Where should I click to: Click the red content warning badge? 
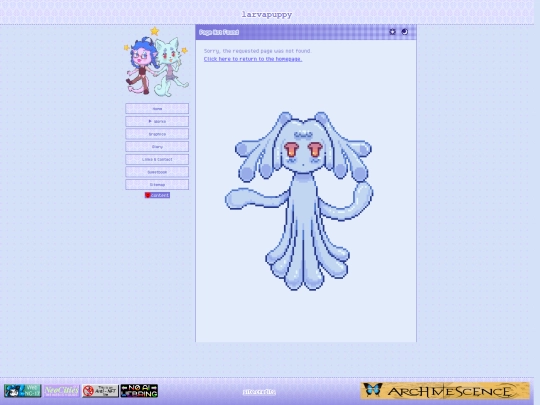tap(157, 195)
